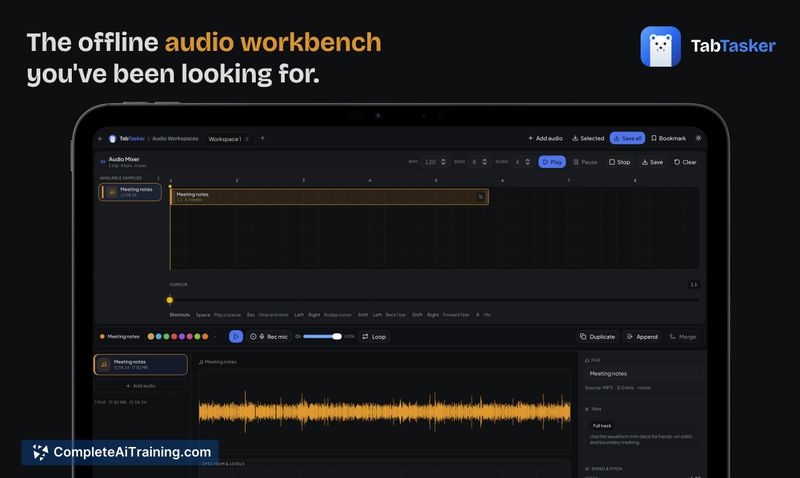Click the 1:1 cursor position badge
This screenshot has width=800, height=478.
[x=694, y=285]
